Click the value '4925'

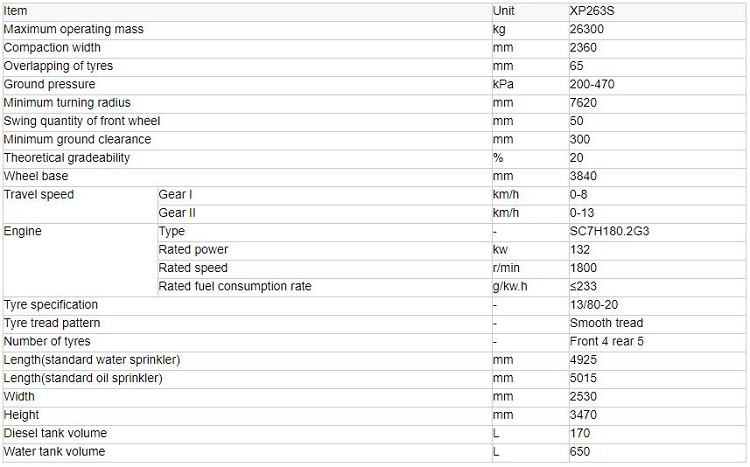coord(583,360)
